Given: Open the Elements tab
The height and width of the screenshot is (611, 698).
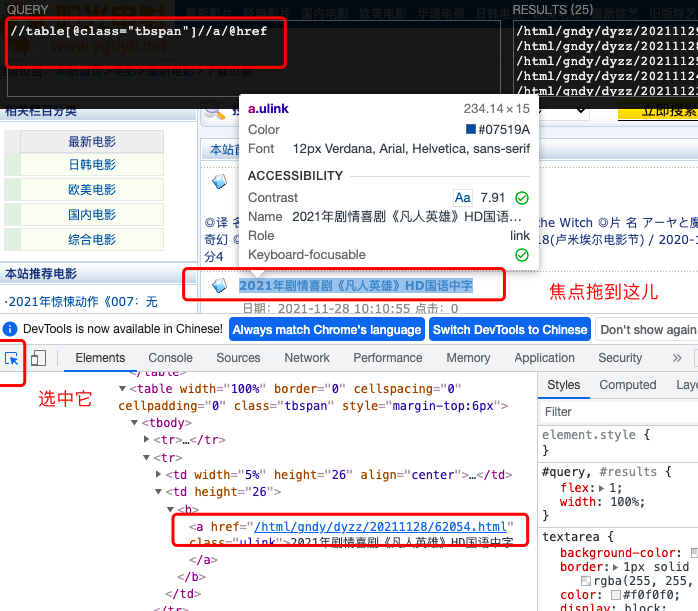Looking at the screenshot, I should pos(100,358).
